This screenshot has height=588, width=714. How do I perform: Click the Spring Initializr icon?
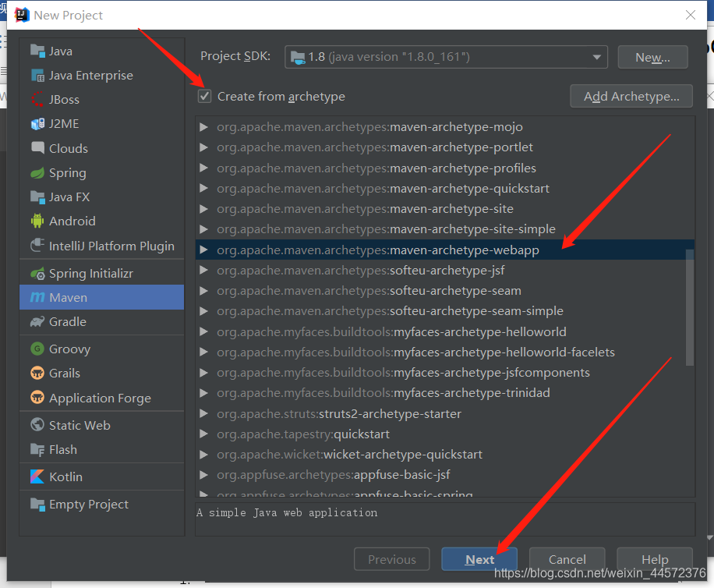click(37, 273)
